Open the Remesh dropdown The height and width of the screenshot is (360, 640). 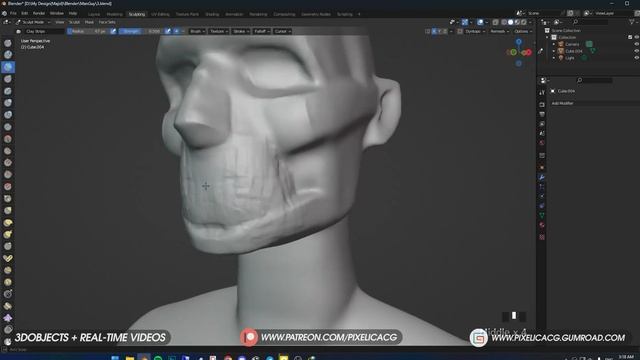tap(499, 31)
